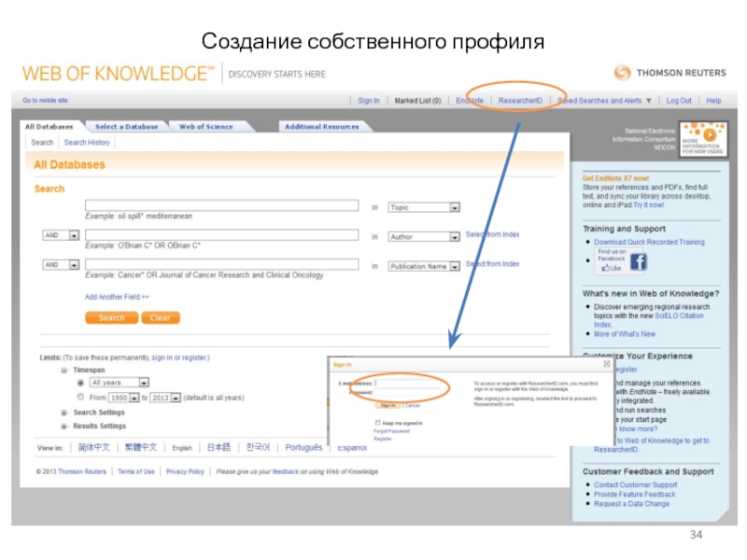Open More Information for New Users badge

[x=703, y=138]
